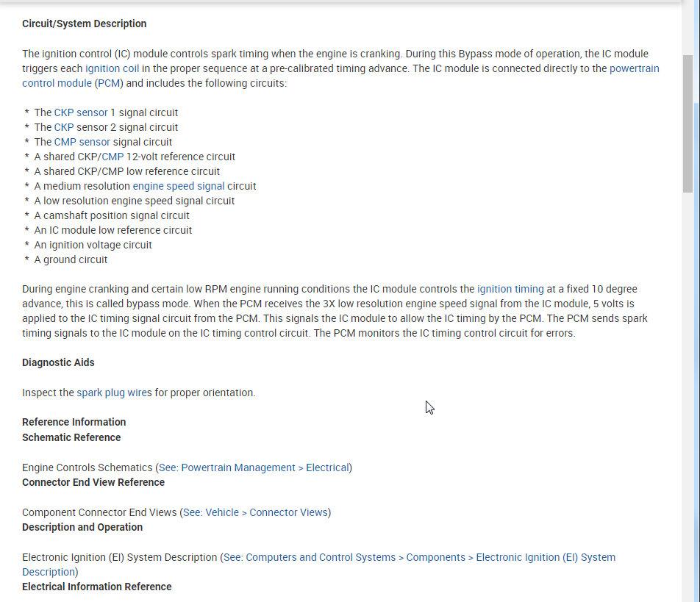Screen dimensions: 700x602
Task: Click CMP link in 12-volt reference bullet
Action: point(113,157)
